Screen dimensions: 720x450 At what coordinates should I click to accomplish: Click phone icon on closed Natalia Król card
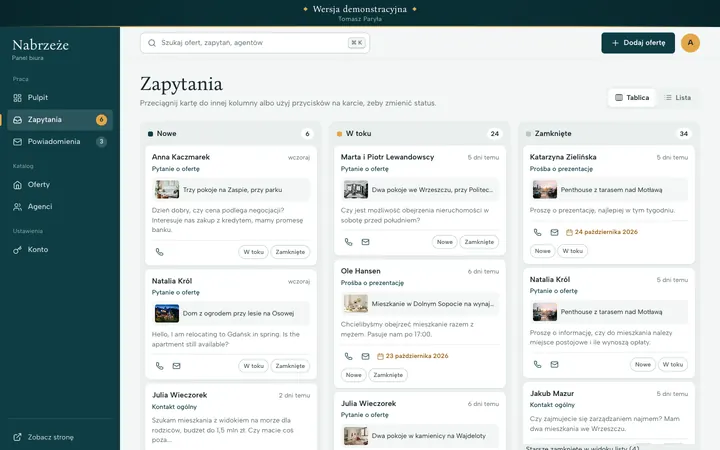538,365
